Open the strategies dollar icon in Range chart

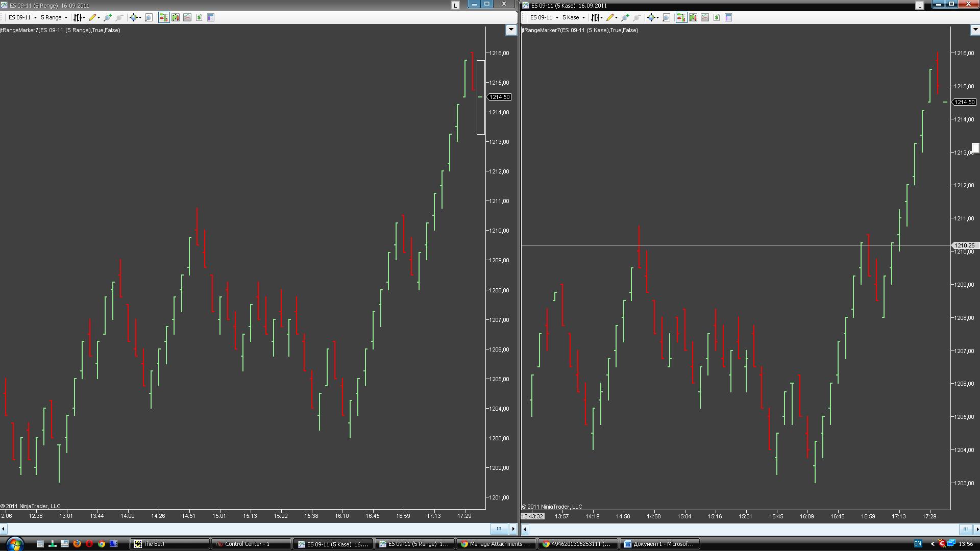(x=199, y=17)
